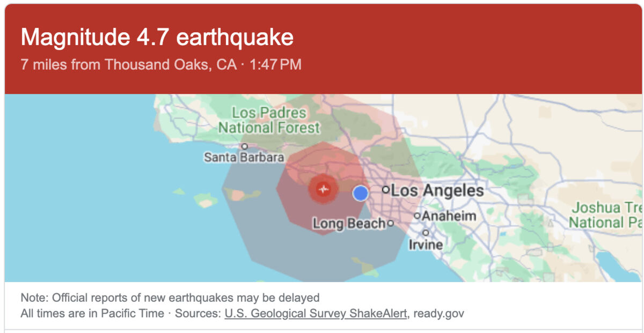Click the 1:47 PM time in header
Image resolution: width=644 pixels, height=333 pixels.
[275, 65]
